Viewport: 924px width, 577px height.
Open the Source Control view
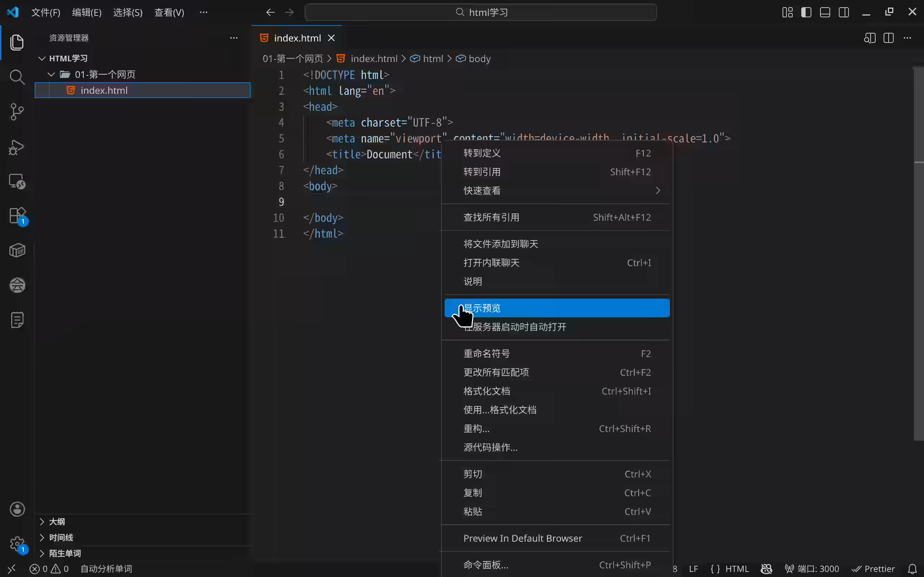tap(17, 112)
